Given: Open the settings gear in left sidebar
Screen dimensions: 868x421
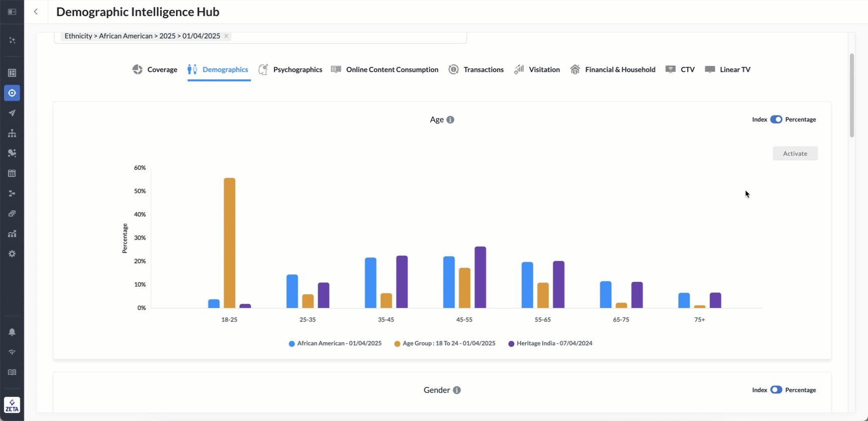Looking at the screenshot, I should (x=12, y=254).
